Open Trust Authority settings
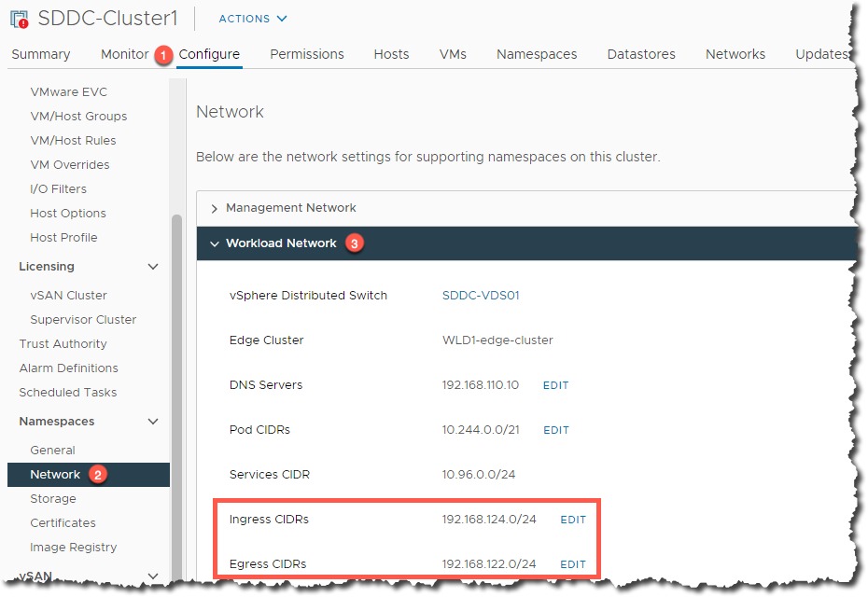This screenshot has width=868, height=597. (x=63, y=344)
